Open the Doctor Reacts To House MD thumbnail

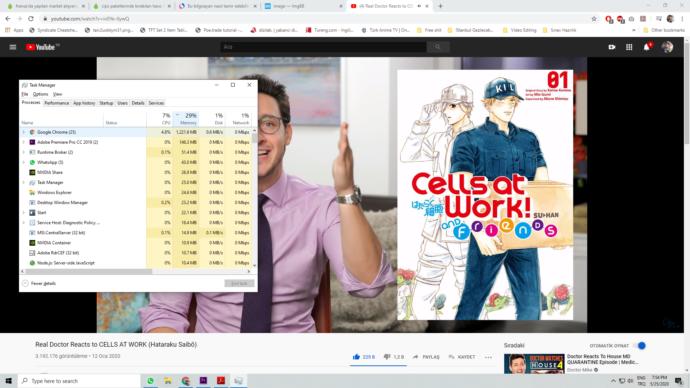tap(534, 364)
